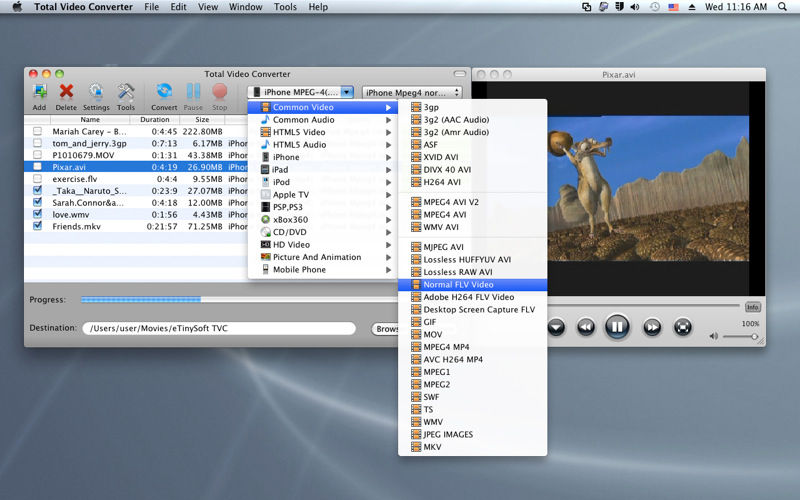Click the red Delete toolbar icon
800x500 pixels.
pyautogui.click(x=66, y=92)
